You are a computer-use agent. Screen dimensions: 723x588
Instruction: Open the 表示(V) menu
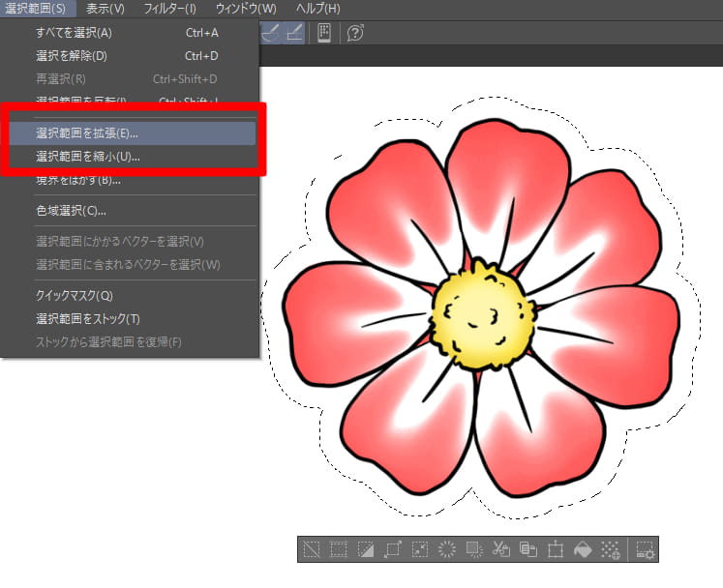(105, 9)
